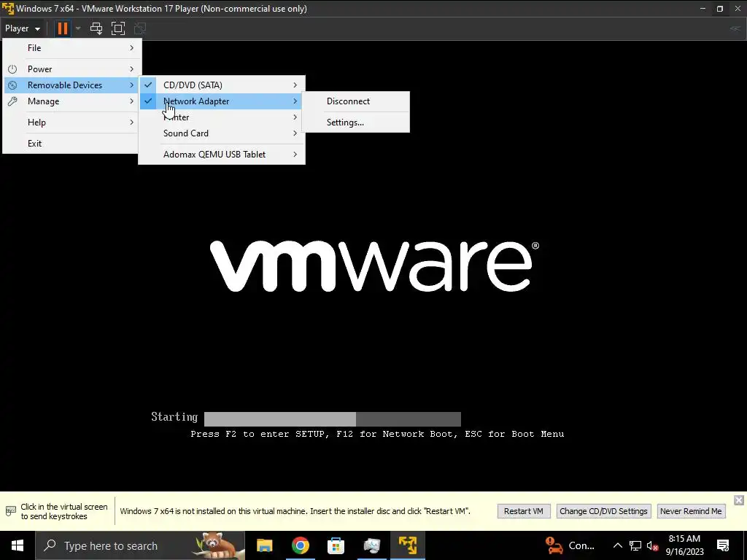Click Disconnect for the Network Adapter
The height and width of the screenshot is (560, 747).
(x=355, y=101)
